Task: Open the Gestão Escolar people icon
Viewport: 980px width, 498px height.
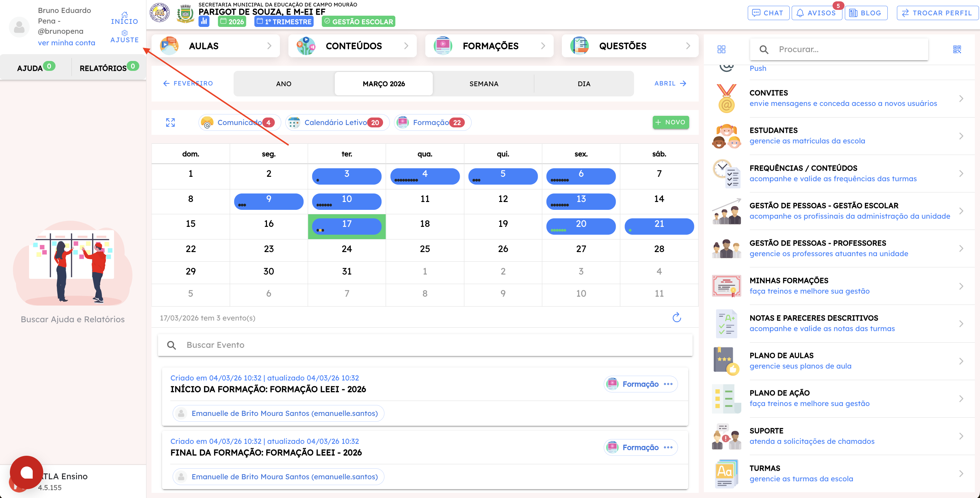Action: point(726,211)
